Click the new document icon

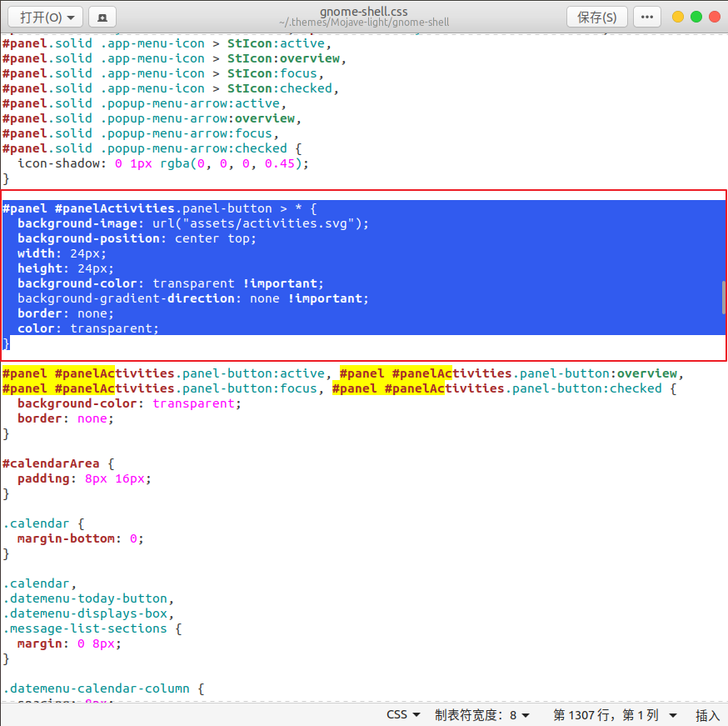(x=102, y=17)
